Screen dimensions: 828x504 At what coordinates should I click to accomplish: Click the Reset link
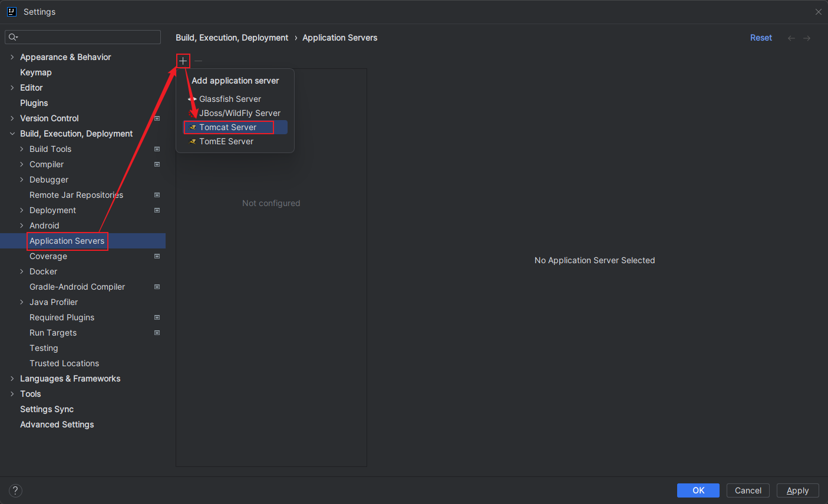click(x=761, y=38)
